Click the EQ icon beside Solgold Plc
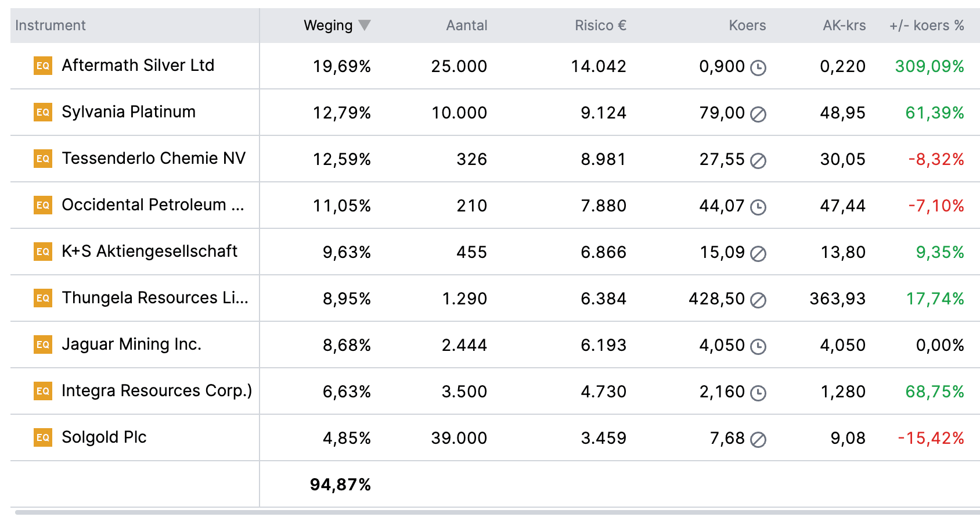Image resolution: width=980 pixels, height=524 pixels. pos(43,437)
